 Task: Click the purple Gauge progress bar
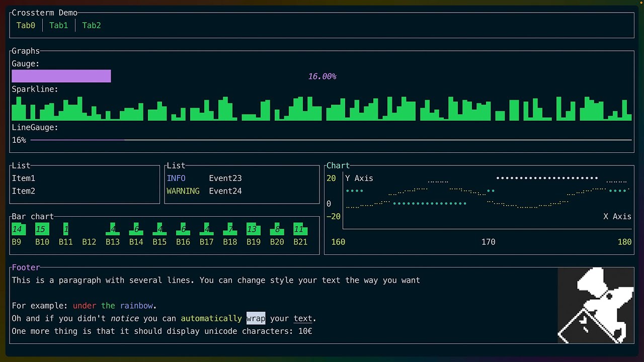point(61,76)
